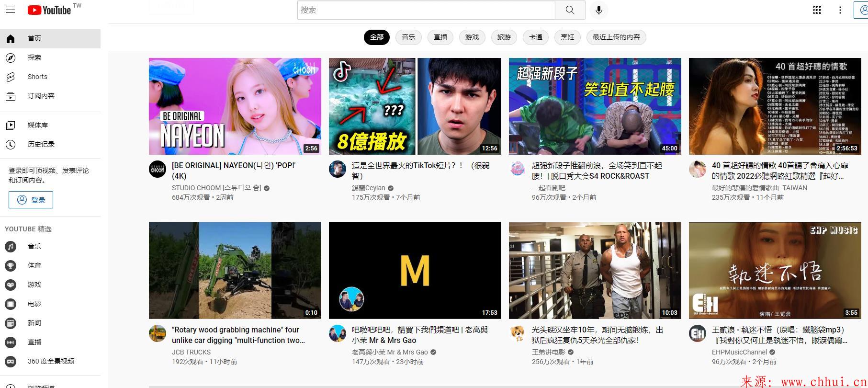The height and width of the screenshot is (388, 868).
Task: Click the 游戏 icon under YouTube 精选
Action: (x=11, y=285)
